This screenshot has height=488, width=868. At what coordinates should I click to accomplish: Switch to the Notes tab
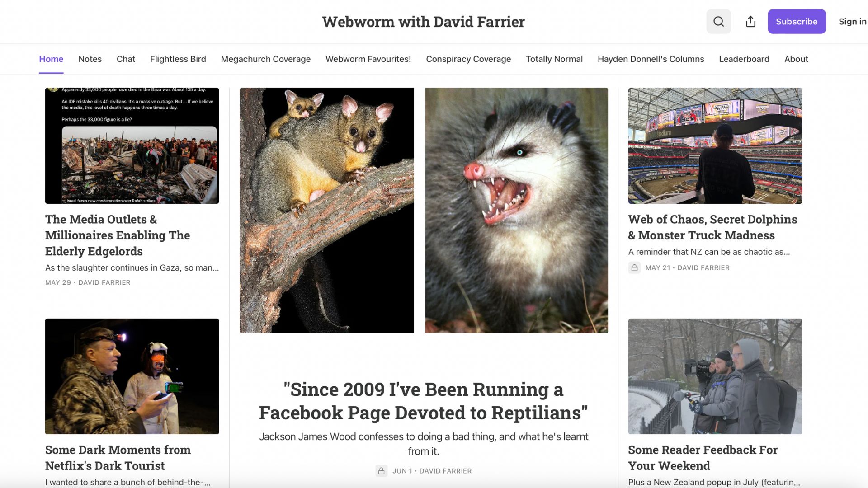90,59
